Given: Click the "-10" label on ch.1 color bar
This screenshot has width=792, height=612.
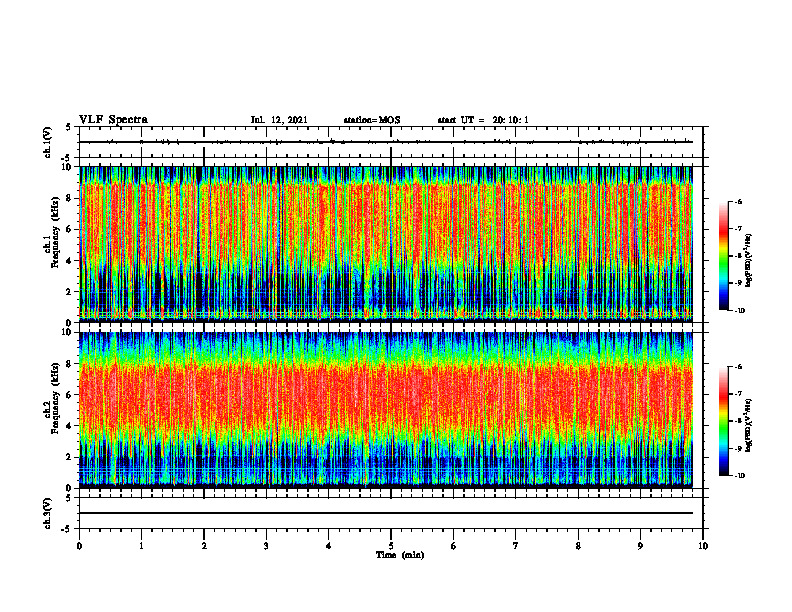Looking at the screenshot, I should [739, 310].
